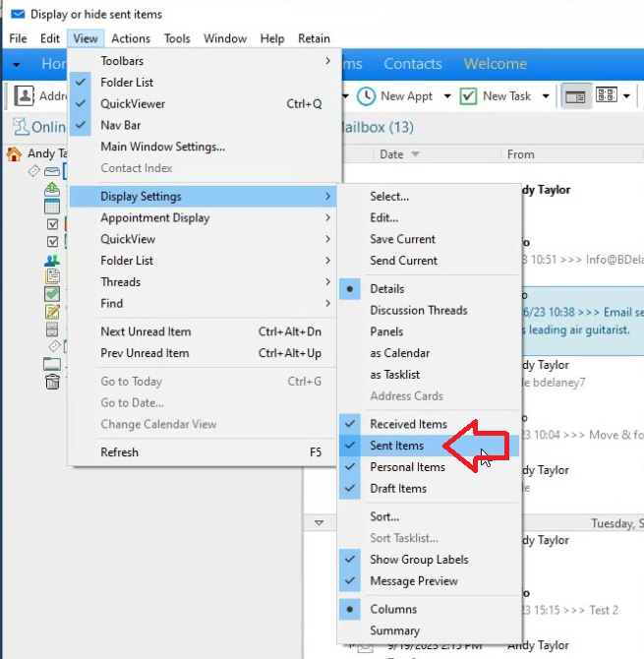Screen dimensions: 644x659
Task: Open the green-arrow Sent Items folder icon
Action: click(x=52, y=189)
